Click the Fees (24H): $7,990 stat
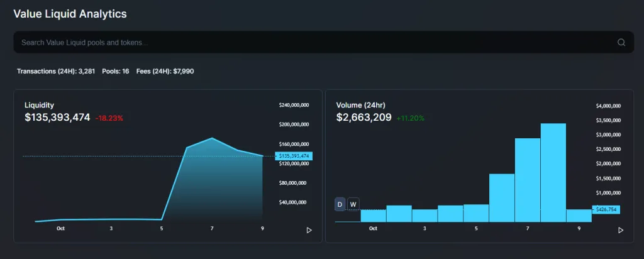Screen dimensions: 644x259 point(165,72)
